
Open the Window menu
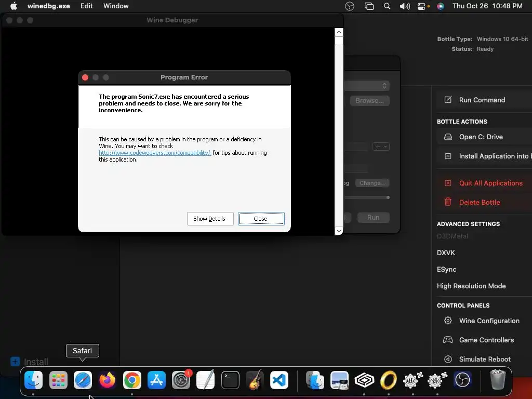pos(116,6)
